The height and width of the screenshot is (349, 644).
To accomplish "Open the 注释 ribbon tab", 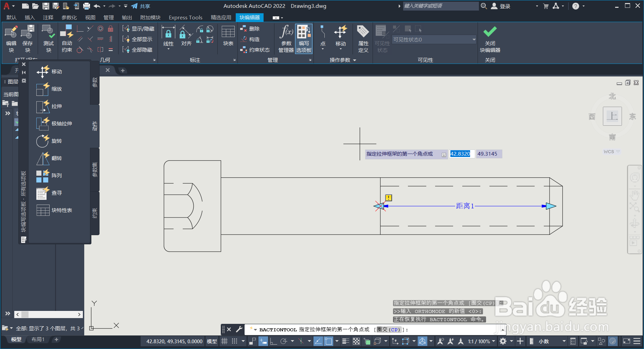I will pos(48,17).
